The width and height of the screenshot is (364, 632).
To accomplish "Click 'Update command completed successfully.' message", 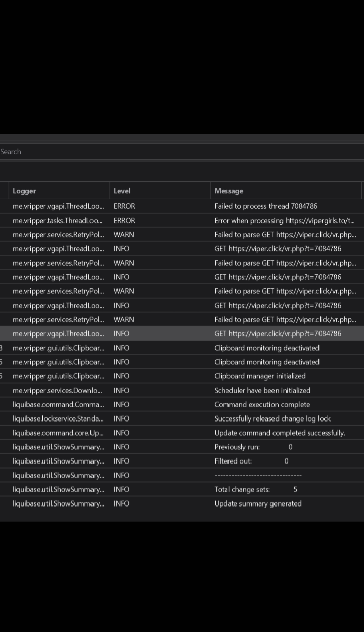I will click(x=280, y=433).
